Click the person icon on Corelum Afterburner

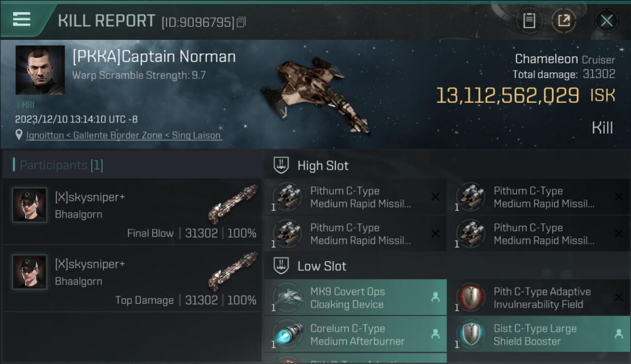pyautogui.click(x=435, y=334)
